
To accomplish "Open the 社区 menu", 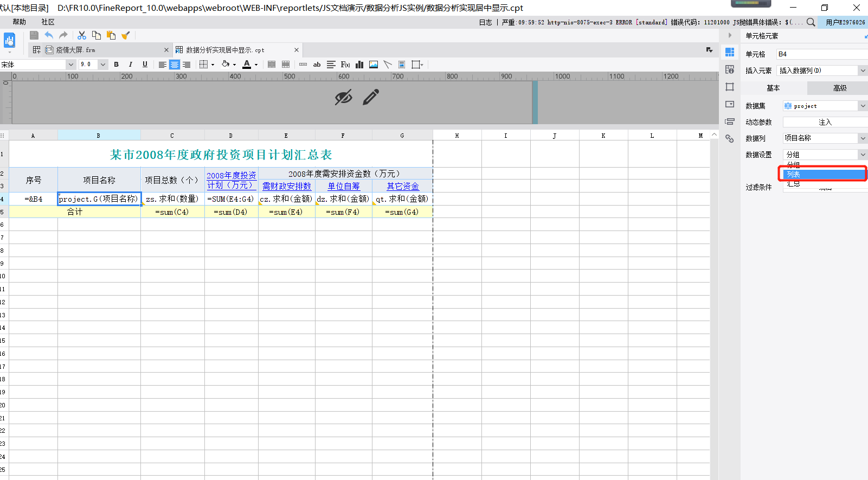I will point(48,22).
